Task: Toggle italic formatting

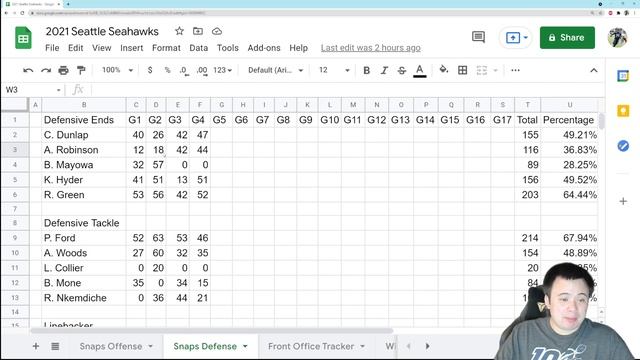Action: [384, 70]
